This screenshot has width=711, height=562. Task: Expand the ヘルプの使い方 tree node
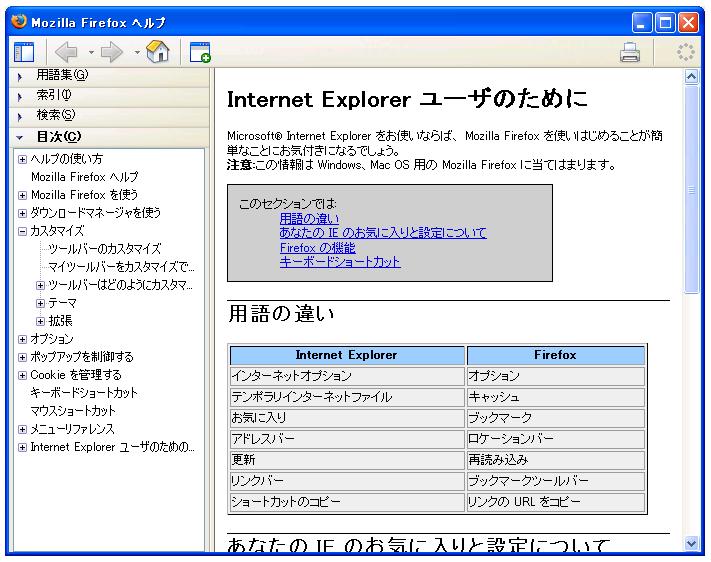[x=22, y=159]
